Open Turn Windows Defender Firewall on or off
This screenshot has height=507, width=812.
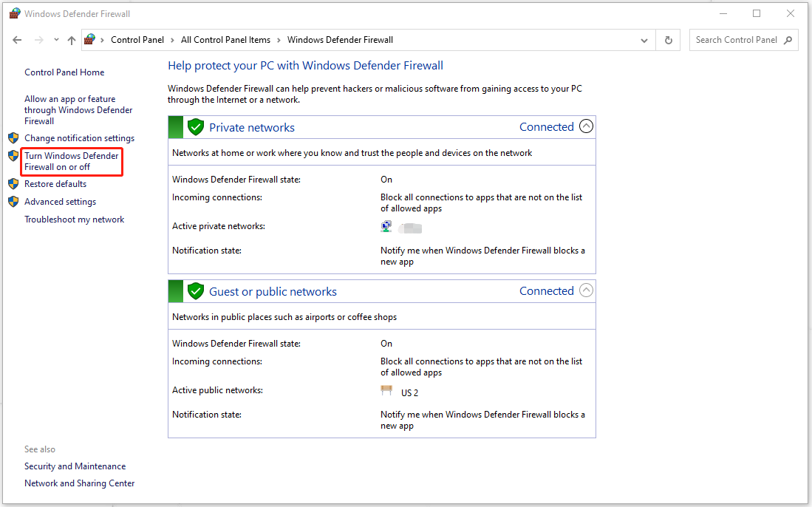point(71,161)
